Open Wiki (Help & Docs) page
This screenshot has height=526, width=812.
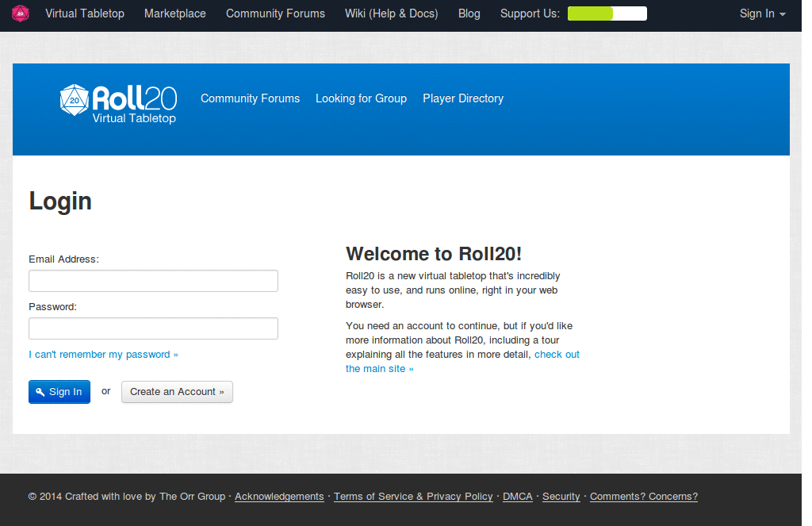coord(391,13)
